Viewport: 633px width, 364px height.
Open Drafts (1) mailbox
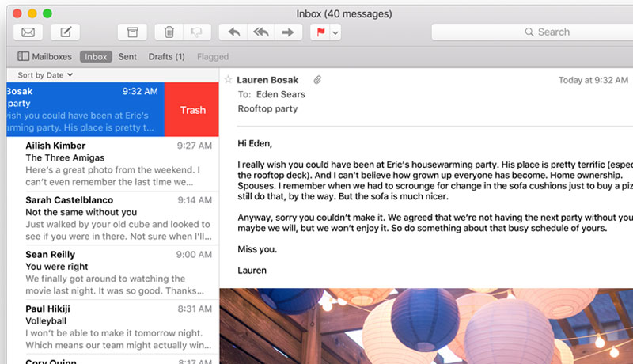(166, 57)
